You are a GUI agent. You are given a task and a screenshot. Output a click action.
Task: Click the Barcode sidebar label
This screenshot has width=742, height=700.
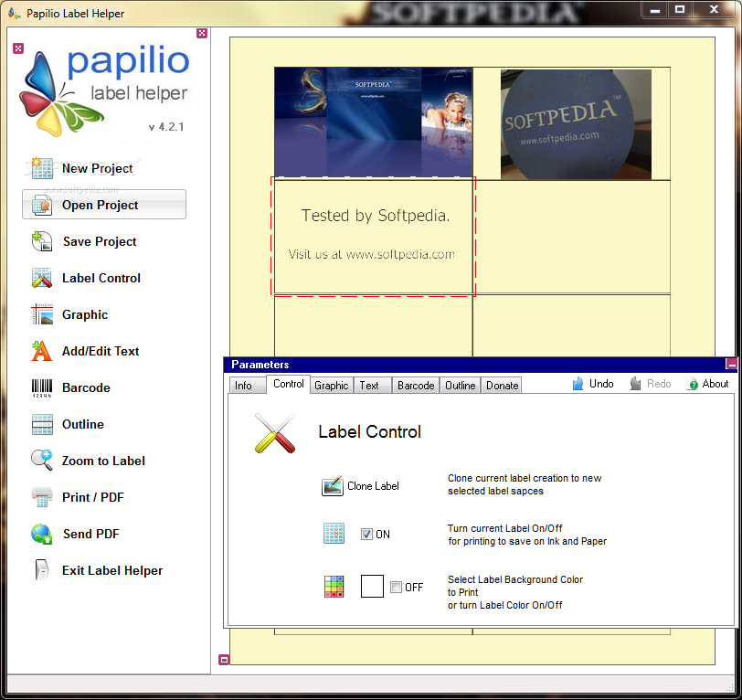tap(86, 387)
